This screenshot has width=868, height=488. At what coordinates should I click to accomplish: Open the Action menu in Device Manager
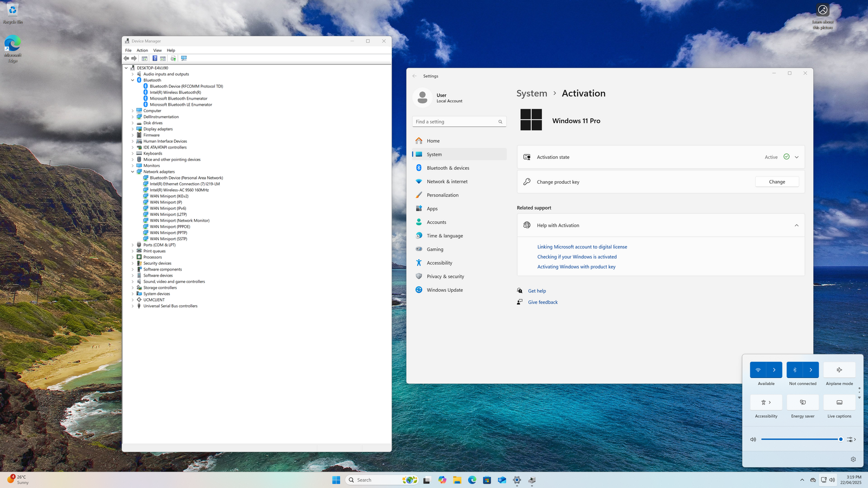142,50
